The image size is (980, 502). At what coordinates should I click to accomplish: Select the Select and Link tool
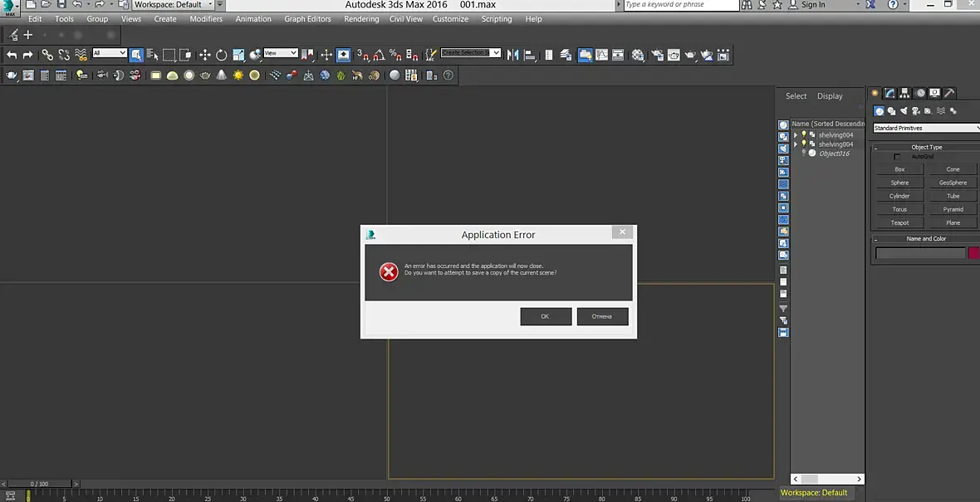pos(47,55)
